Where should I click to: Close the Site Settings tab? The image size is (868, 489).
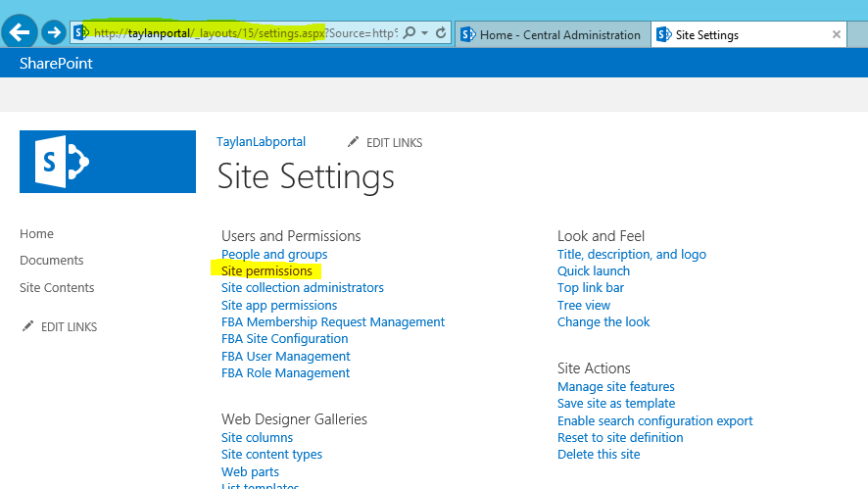[x=837, y=35]
